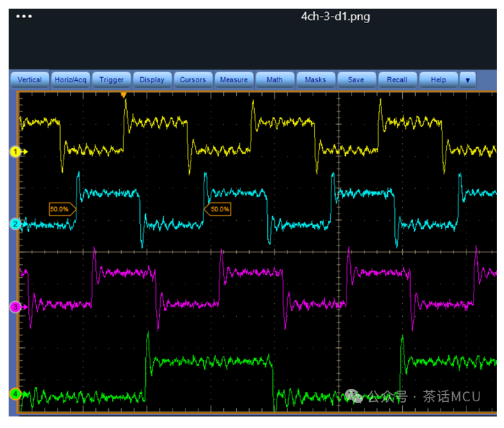Open the Display menu
Image resolution: width=504 pixels, height=428 pixels.
(x=152, y=79)
